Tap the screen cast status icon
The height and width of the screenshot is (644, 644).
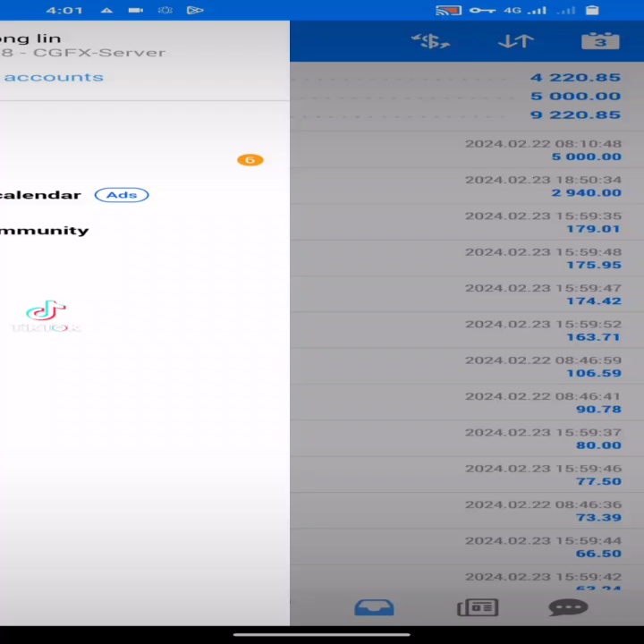448,10
